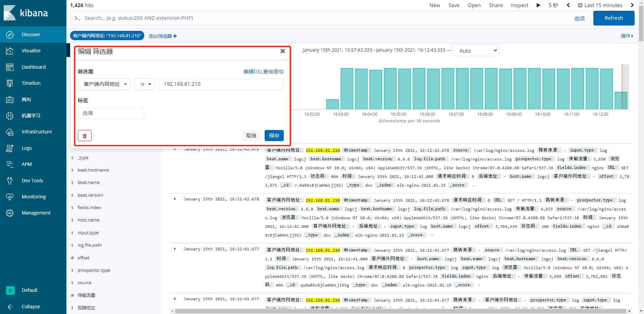Open Canvas 画布 icon in sidebar
644x314 pixels.
click(10, 100)
